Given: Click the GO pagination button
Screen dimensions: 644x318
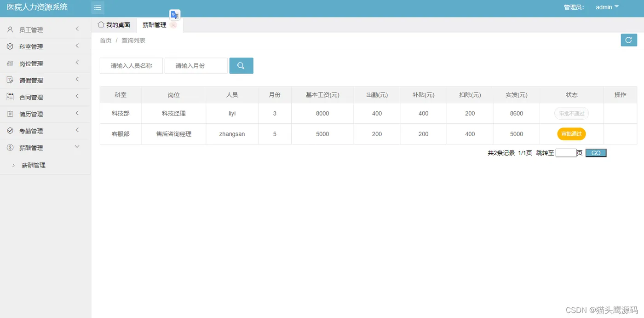Looking at the screenshot, I should [596, 153].
